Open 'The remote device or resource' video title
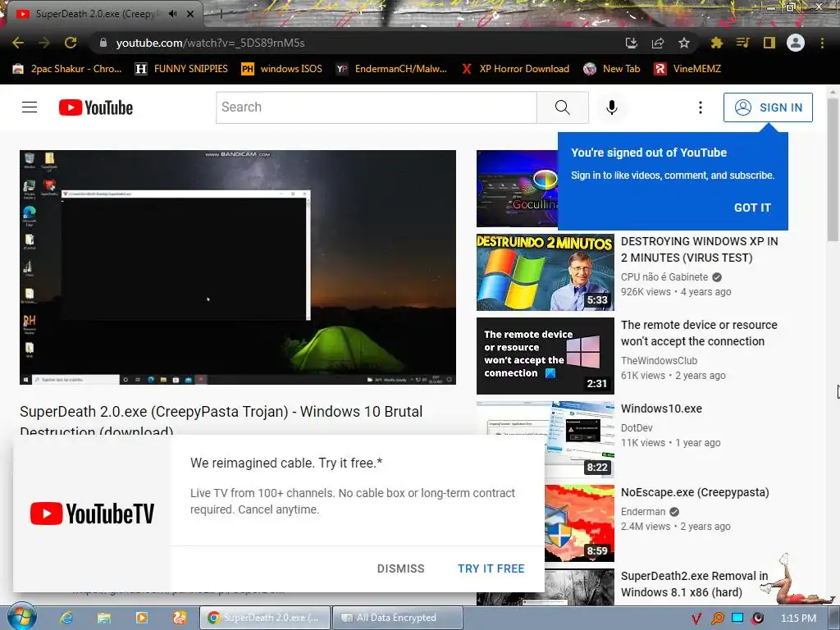 [699, 333]
